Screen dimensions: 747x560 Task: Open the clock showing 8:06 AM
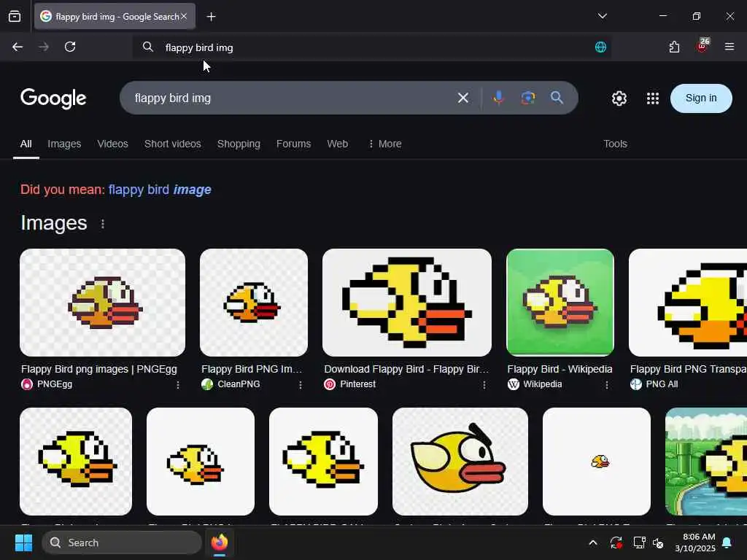tap(695, 542)
